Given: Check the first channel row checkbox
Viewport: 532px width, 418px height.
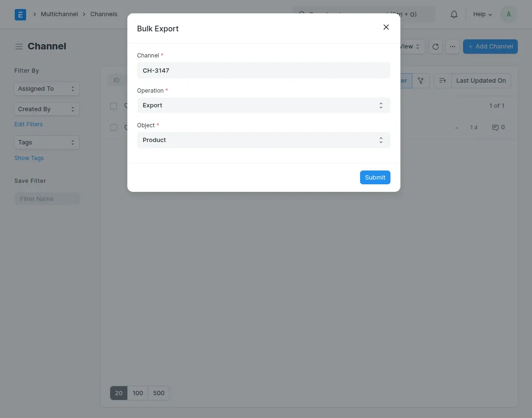Looking at the screenshot, I should [x=114, y=127].
